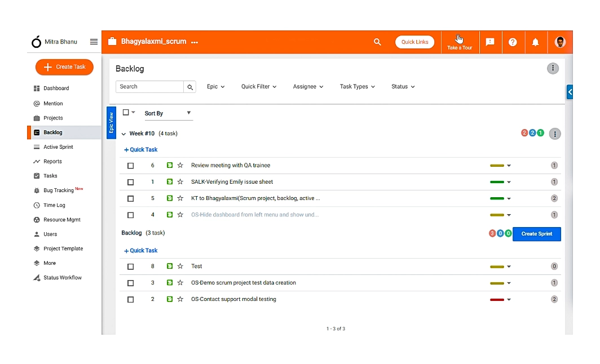Check the checkbox for task 'Test'
Viewport: 600px width, 364px height.
130,266
